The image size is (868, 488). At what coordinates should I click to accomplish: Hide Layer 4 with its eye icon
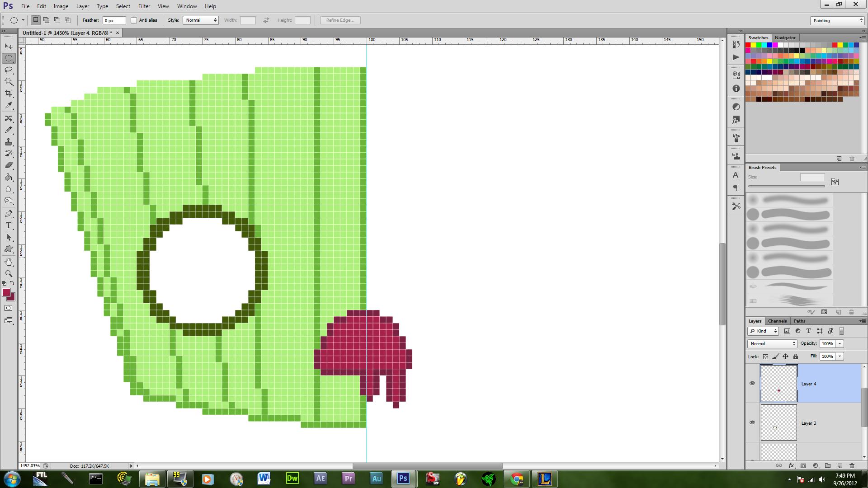click(752, 383)
